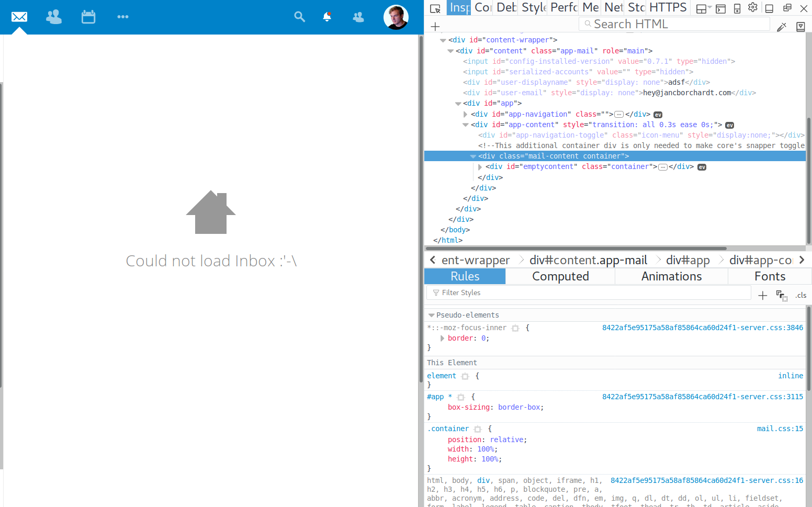Highlight elements matching .container selector
Image resolution: width=812 pixels, height=507 pixels.
478,429
